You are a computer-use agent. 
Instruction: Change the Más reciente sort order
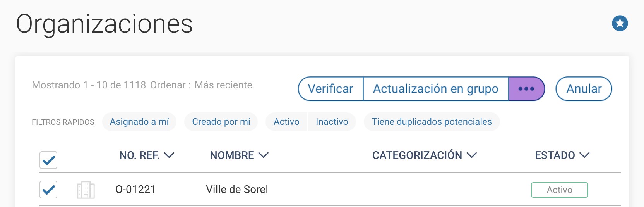tap(223, 85)
